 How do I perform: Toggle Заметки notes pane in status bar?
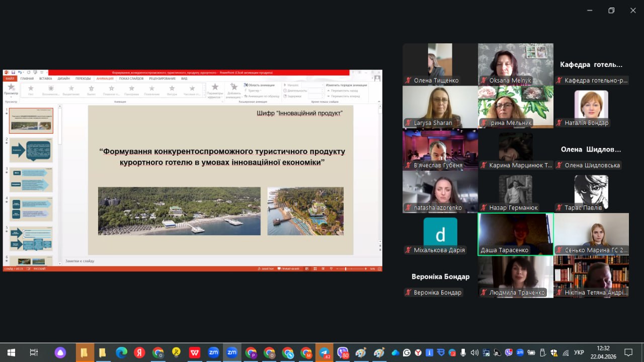(267, 269)
